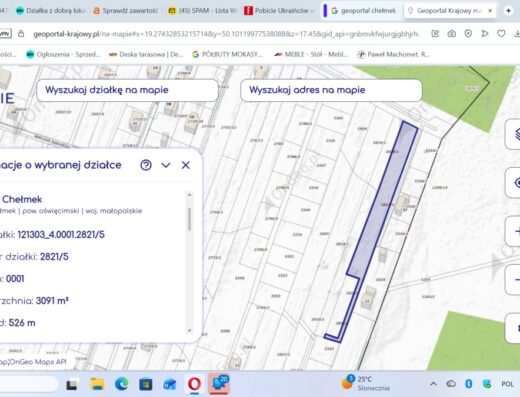Click the scroll-down arrow in parcel info panel

click(x=190, y=330)
